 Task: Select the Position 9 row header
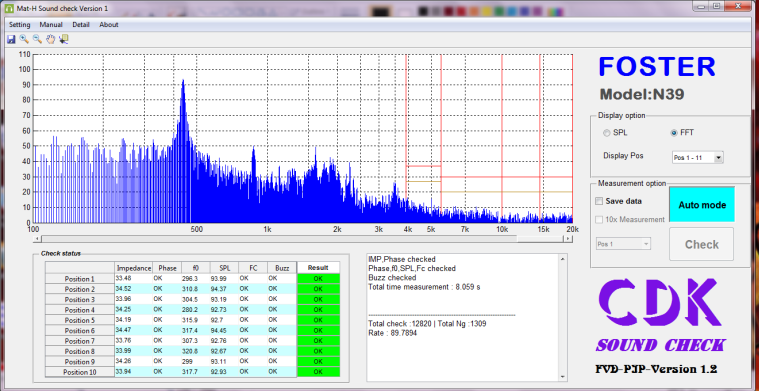click(80, 362)
